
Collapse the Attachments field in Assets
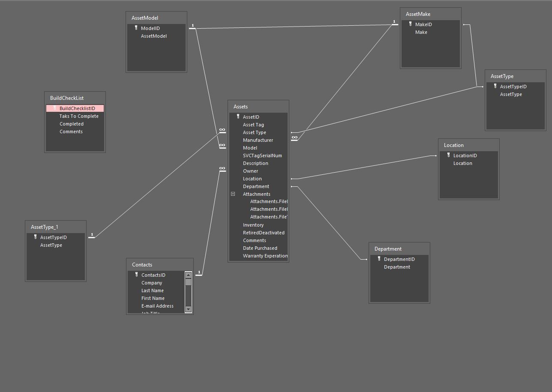click(233, 194)
